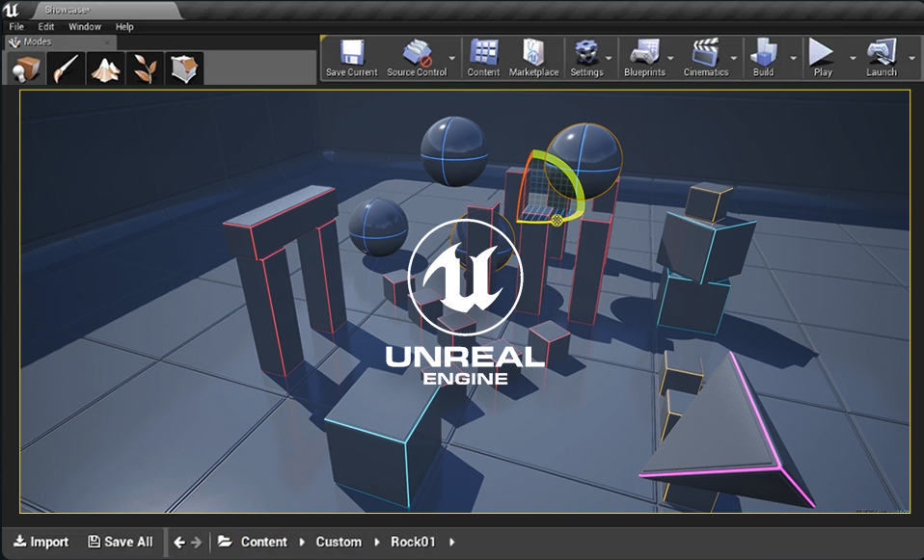The height and width of the screenshot is (560, 924).
Task: Navigate to the Content folder breadcrumb
Action: point(264,542)
